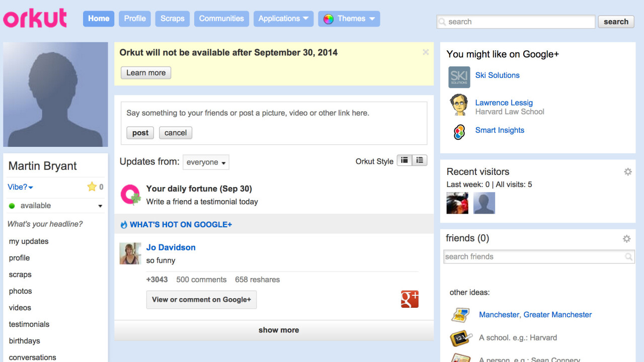644x362 pixels.
Task: Click the Smart Insights icon
Action: click(x=459, y=132)
